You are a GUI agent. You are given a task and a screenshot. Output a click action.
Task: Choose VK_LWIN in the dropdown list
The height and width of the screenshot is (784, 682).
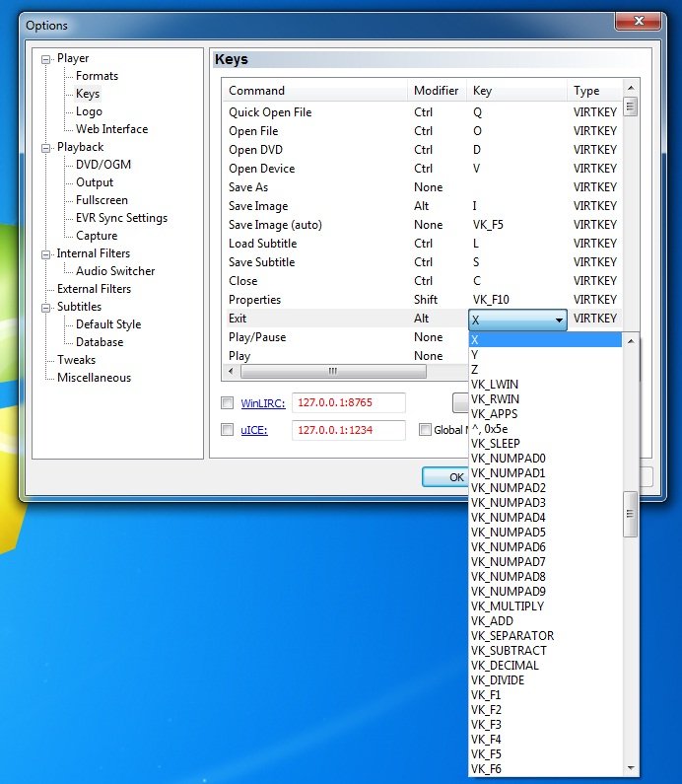click(545, 385)
